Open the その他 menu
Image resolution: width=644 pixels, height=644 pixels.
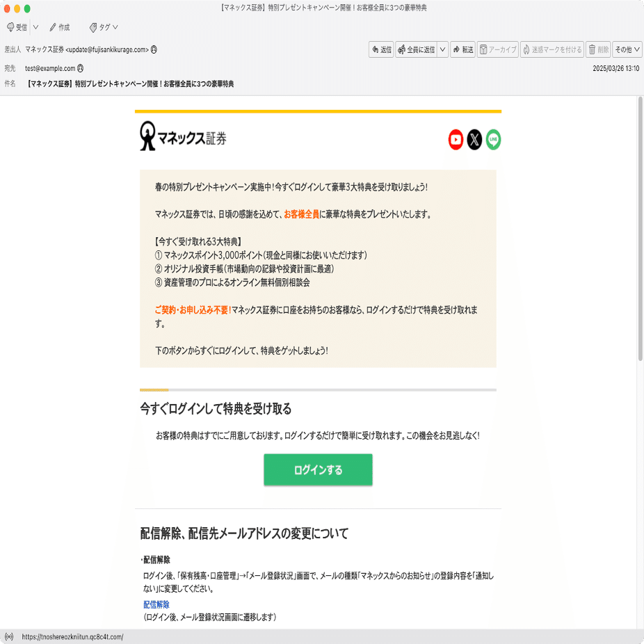point(625,49)
